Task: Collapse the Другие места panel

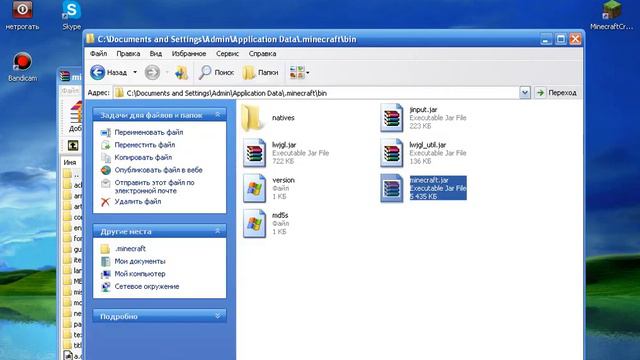Action: (x=218, y=231)
